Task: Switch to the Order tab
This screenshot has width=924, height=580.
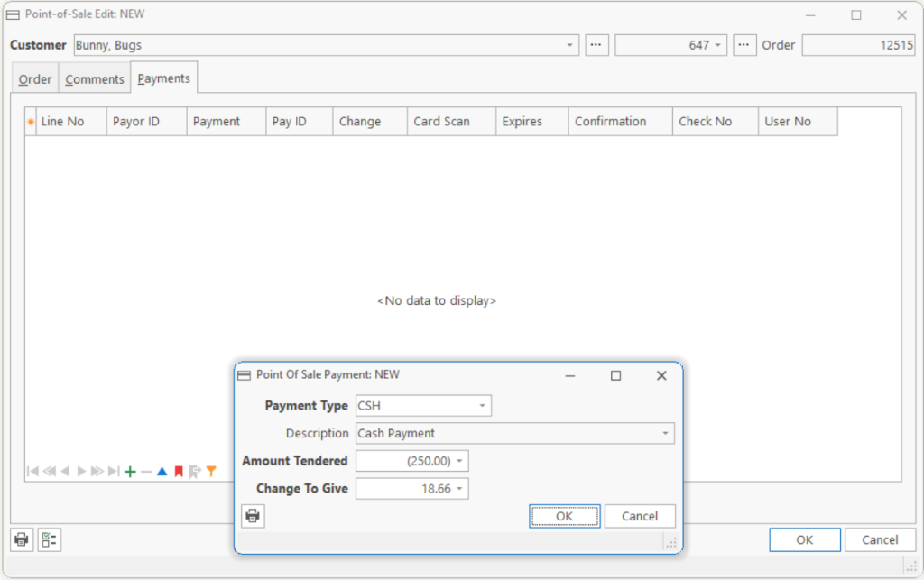Action: 35,79
